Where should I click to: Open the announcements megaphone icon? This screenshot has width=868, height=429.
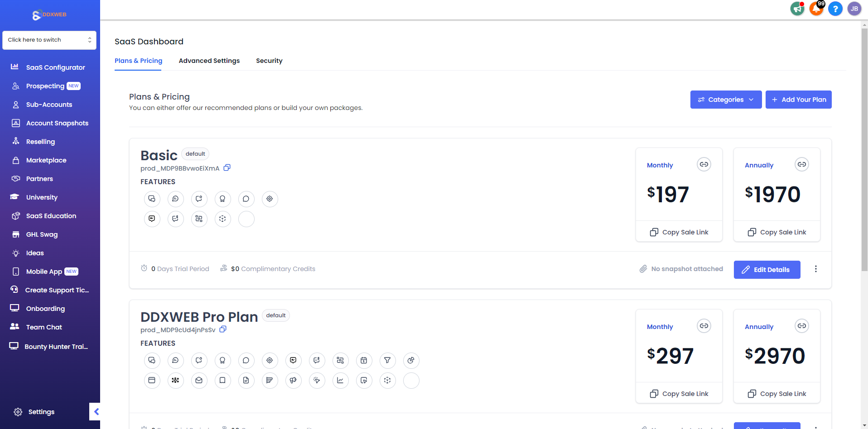point(797,9)
